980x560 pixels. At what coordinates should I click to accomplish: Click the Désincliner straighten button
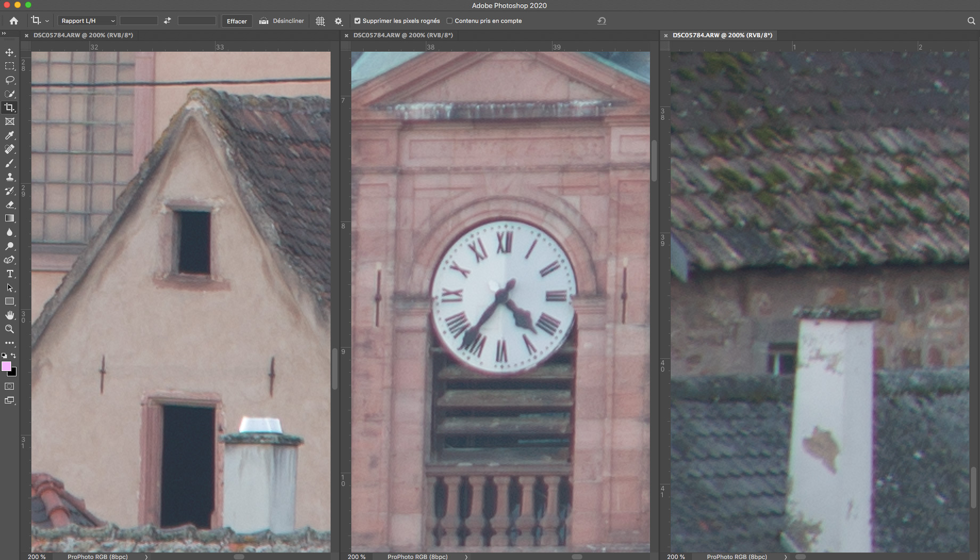[x=282, y=21]
